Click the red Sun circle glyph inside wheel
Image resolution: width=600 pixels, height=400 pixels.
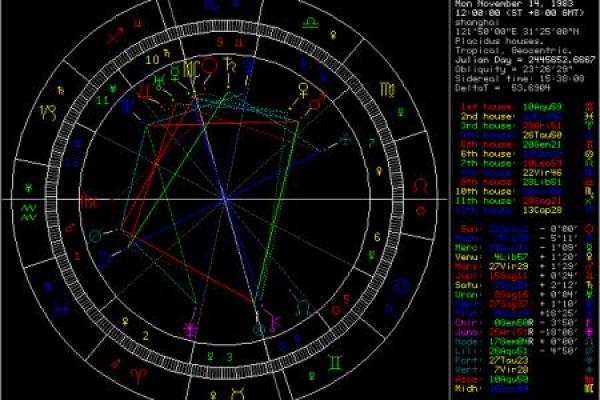pos(210,66)
